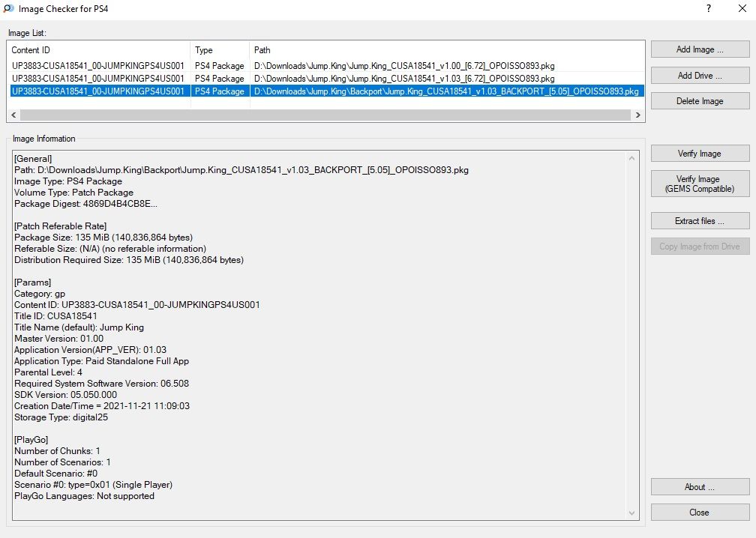Click the Image Checker app icon in title bar
Viewport: 756px width, 538px height.
click(7, 9)
